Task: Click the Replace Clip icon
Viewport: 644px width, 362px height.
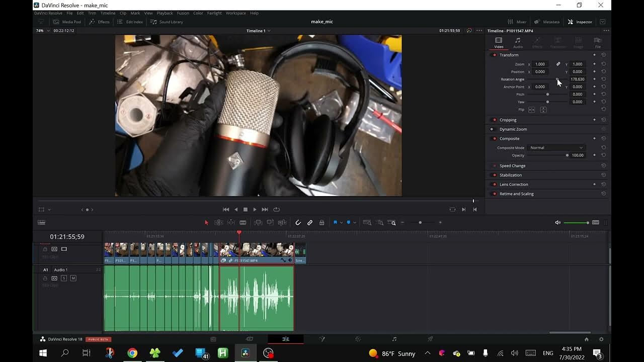Action: click(282, 222)
